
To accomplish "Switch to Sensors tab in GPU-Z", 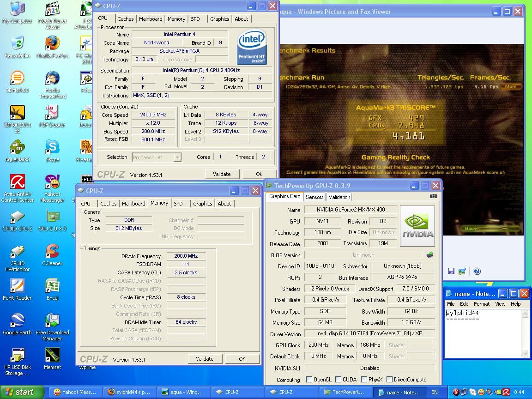I will (314, 197).
